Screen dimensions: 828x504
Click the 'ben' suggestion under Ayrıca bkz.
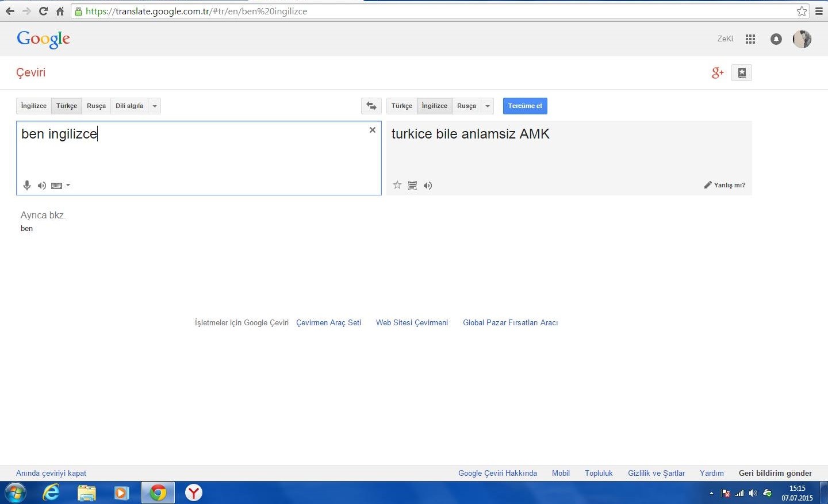[x=27, y=229]
